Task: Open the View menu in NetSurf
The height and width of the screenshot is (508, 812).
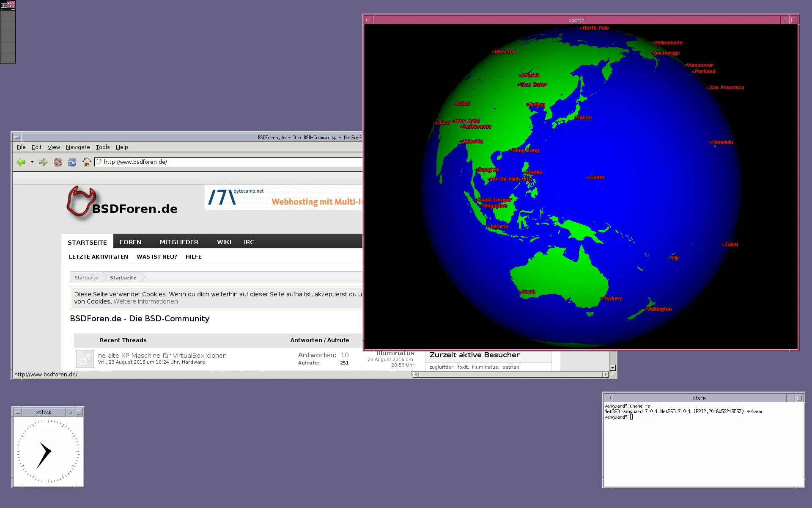Action: [54, 147]
